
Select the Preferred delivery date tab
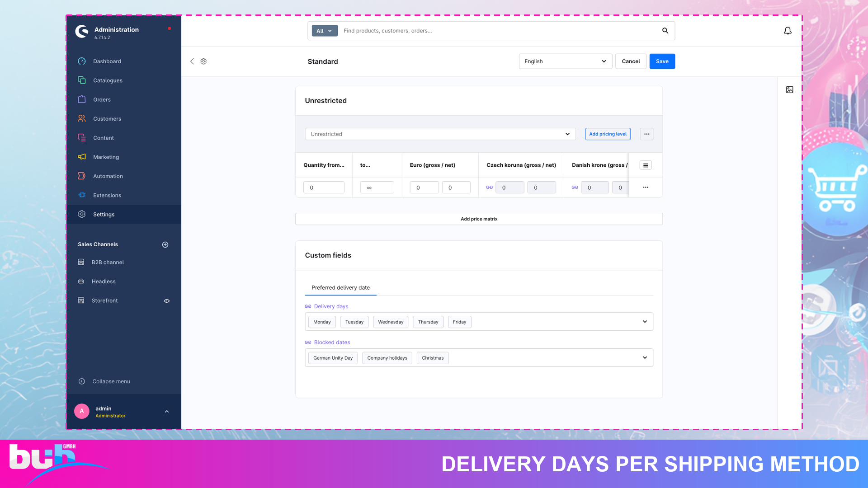pyautogui.click(x=340, y=288)
